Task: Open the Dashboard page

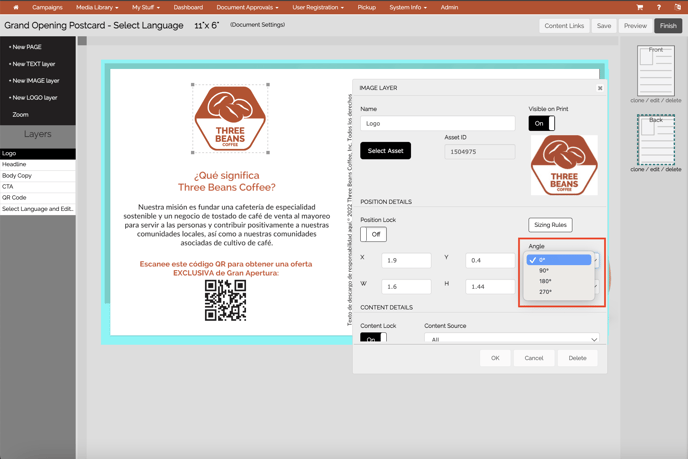Action: [188, 7]
